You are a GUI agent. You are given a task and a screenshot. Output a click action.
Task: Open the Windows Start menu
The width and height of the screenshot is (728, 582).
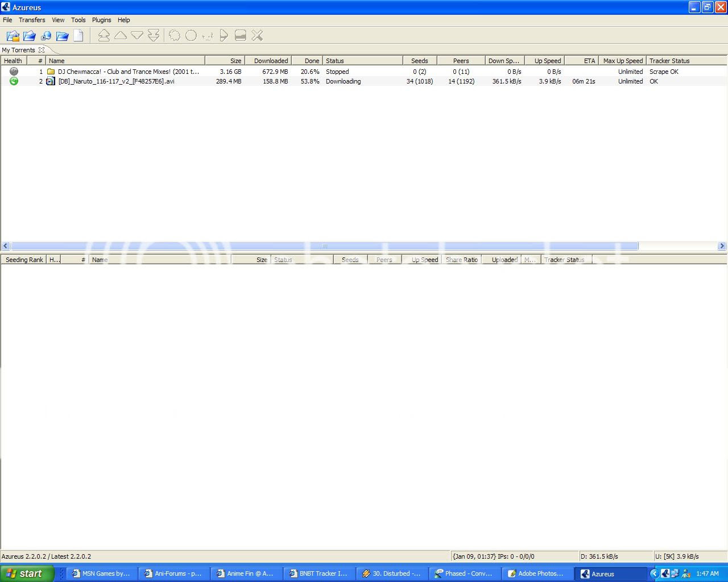[x=27, y=573]
